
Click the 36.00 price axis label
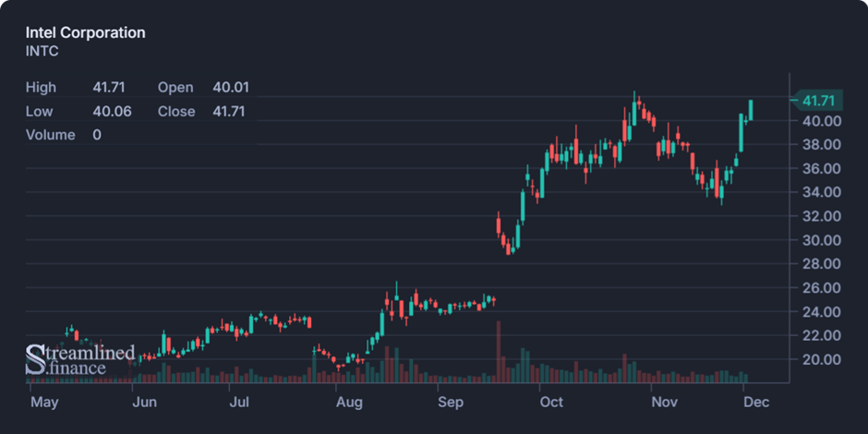(x=822, y=168)
